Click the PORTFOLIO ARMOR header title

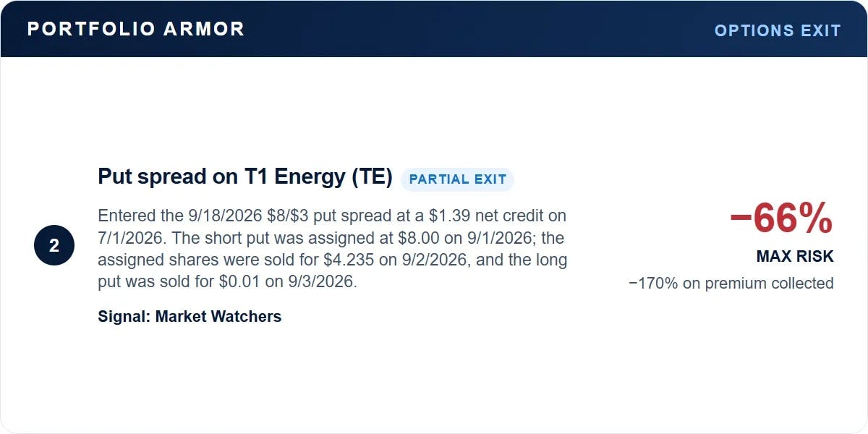coord(136,29)
